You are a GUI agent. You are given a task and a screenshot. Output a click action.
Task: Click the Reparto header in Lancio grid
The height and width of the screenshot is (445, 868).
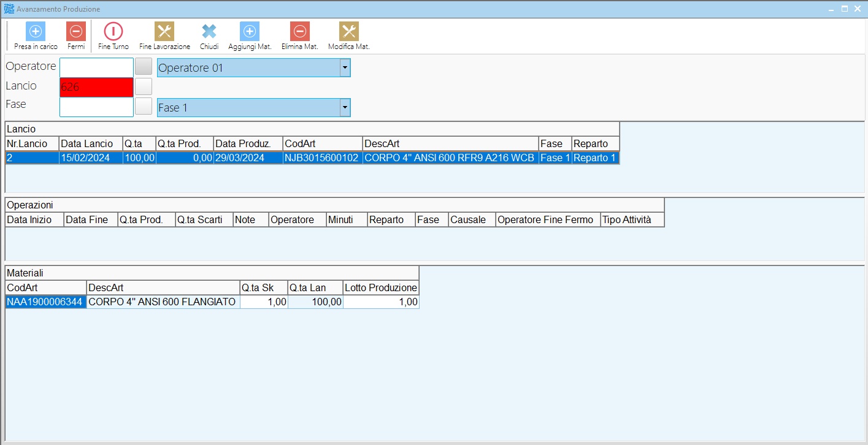click(x=596, y=143)
